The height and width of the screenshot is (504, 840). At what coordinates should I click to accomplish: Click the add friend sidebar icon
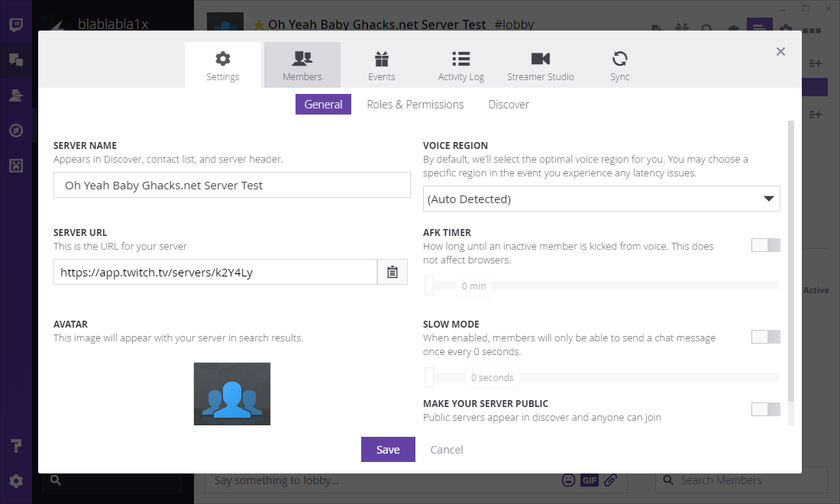tap(16, 95)
